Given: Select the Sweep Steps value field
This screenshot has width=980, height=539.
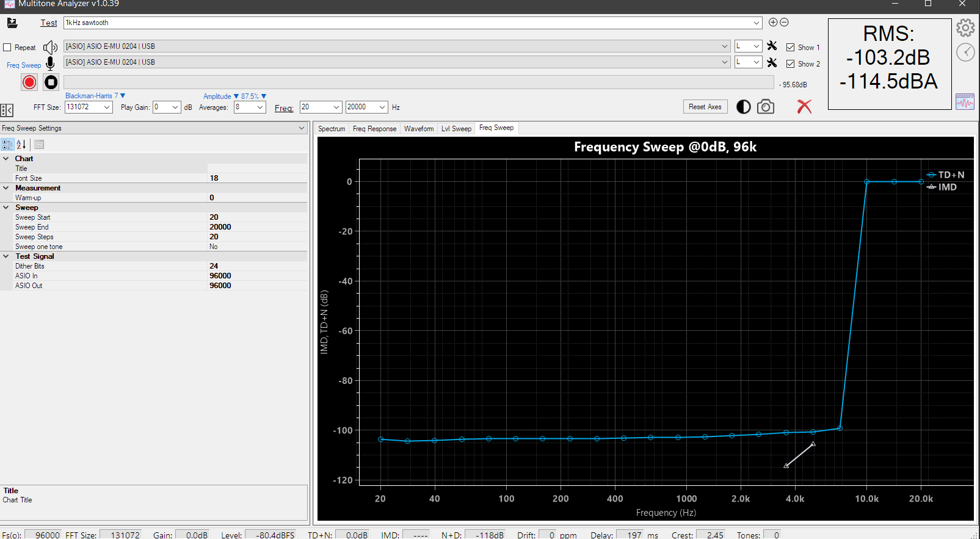Looking at the screenshot, I should tap(257, 237).
